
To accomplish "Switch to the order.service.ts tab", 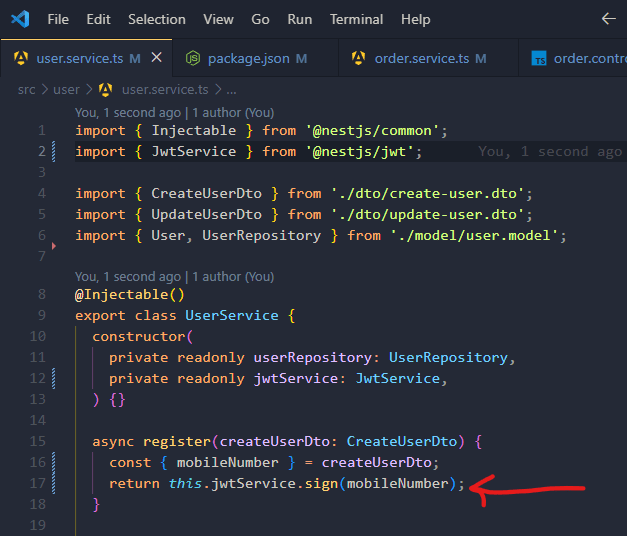I will 428,58.
